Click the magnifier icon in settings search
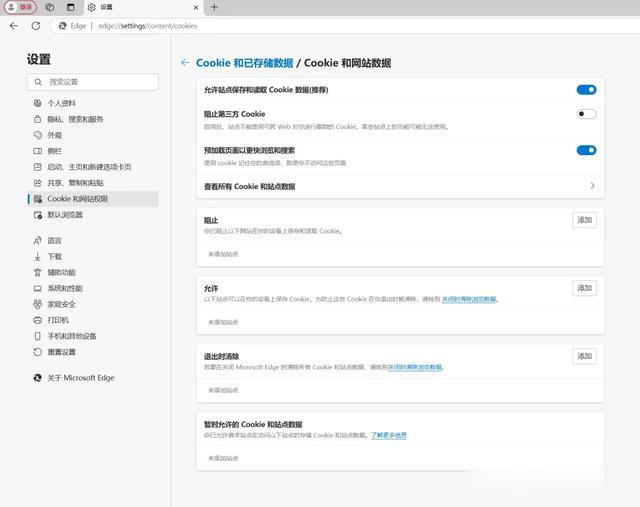This screenshot has height=507, width=640. (x=38, y=82)
